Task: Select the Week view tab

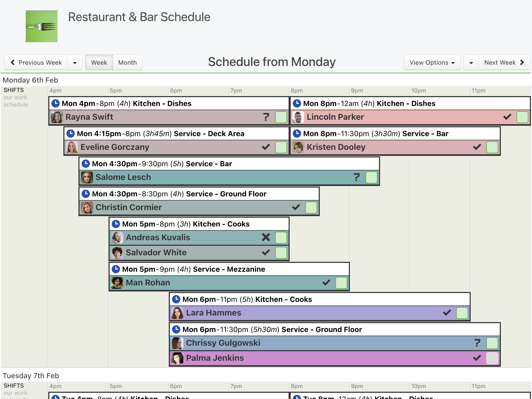Action: [99, 62]
